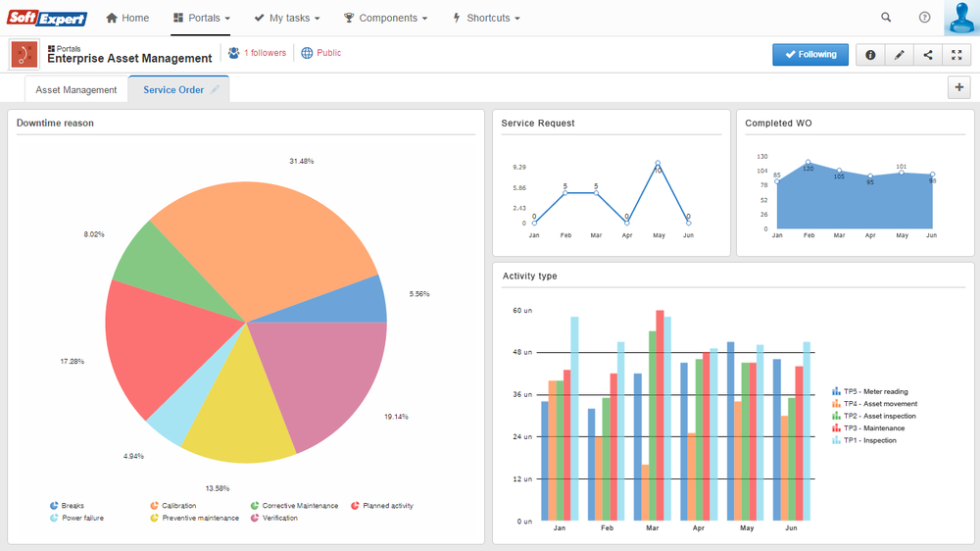Viewport: 980px width, 551px height.
Task: Click the May peak point in Service Request chart
Action: click(x=658, y=163)
